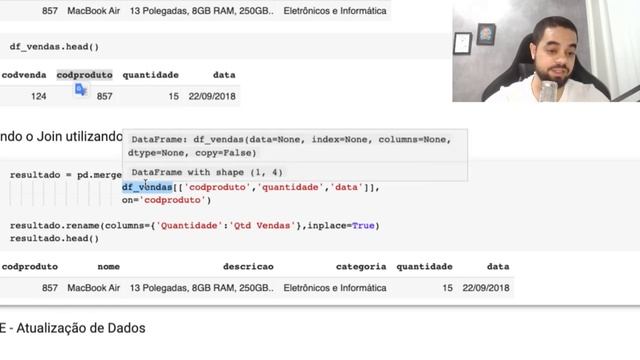The image size is (640, 360).
Task: Click the presenter webcam video overlay
Action: (x=546, y=51)
